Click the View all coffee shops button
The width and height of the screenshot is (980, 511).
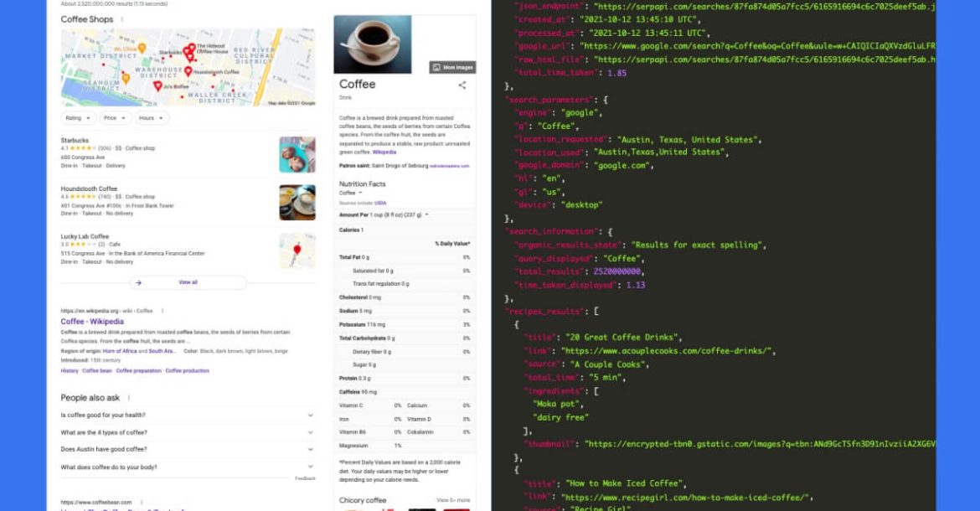point(188,282)
